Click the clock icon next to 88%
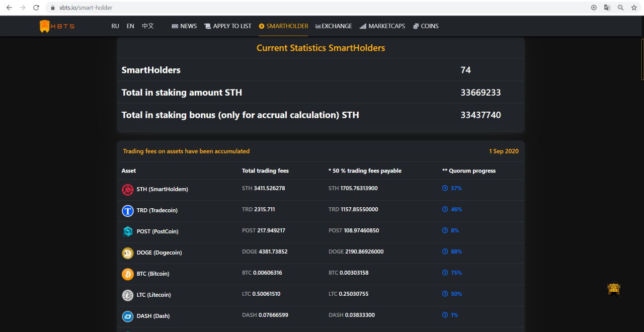 click(445, 252)
